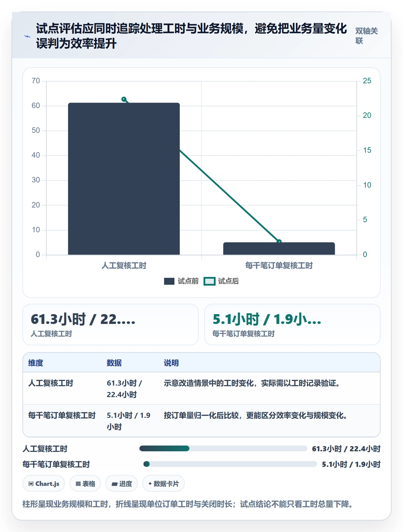Select the 数据卡片 tag chip
This screenshot has width=403, height=532.
pos(164,484)
